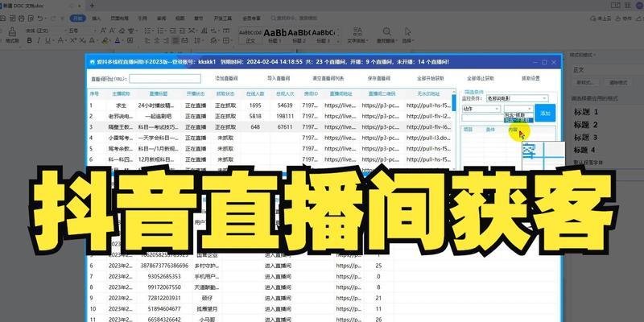Click the Underline icon in WPS ribbon

point(47,40)
